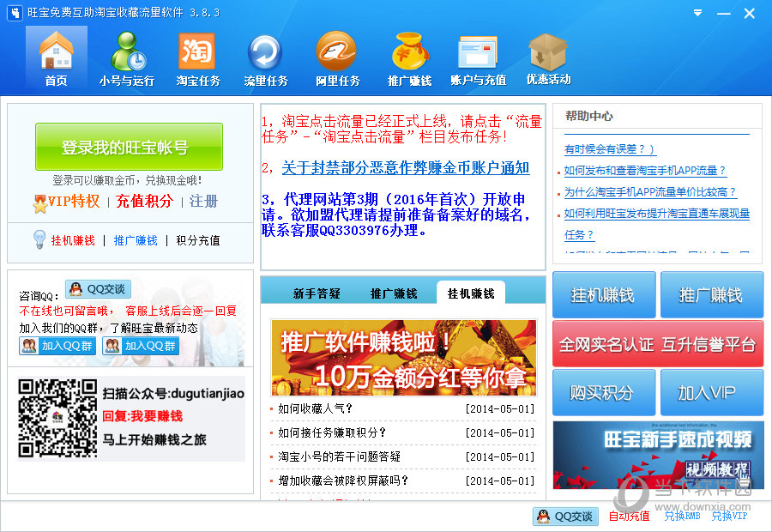
Task: Open the 首页 home icon
Action: tap(56, 58)
